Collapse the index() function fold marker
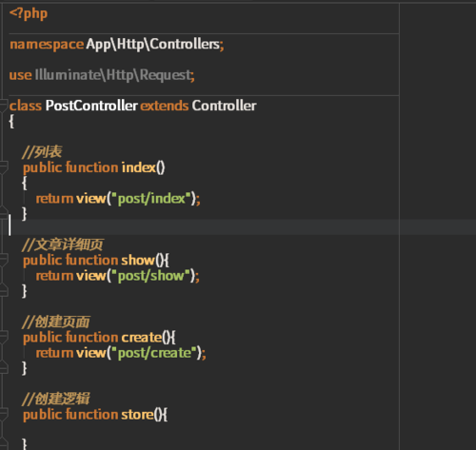Viewport: 476px width, 450px height. click(3, 166)
